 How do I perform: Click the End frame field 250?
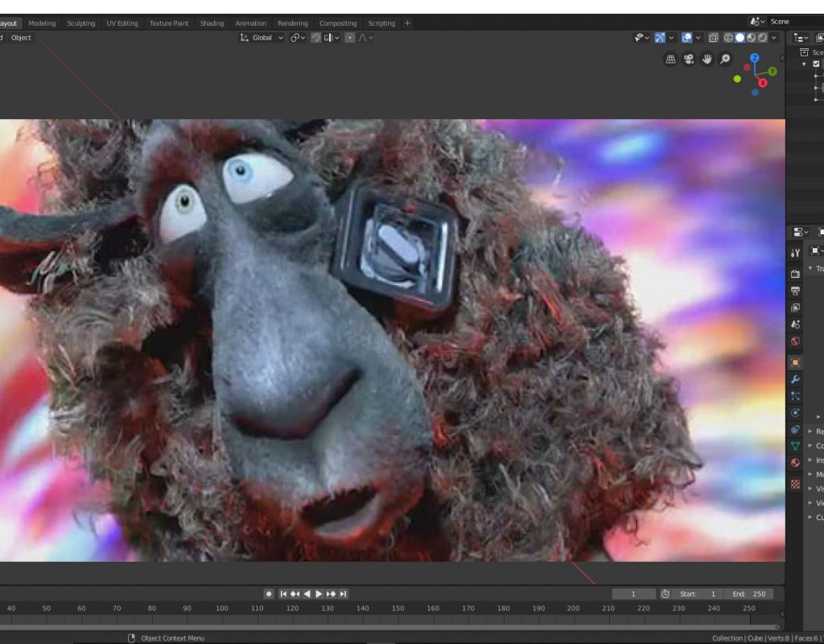(x=749, y=593)
